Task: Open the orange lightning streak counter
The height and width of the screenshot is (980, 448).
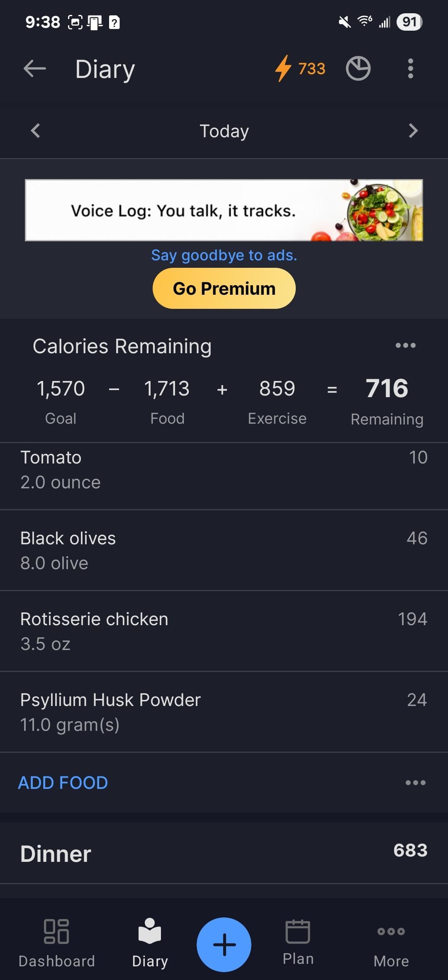Action: point(300,68)
